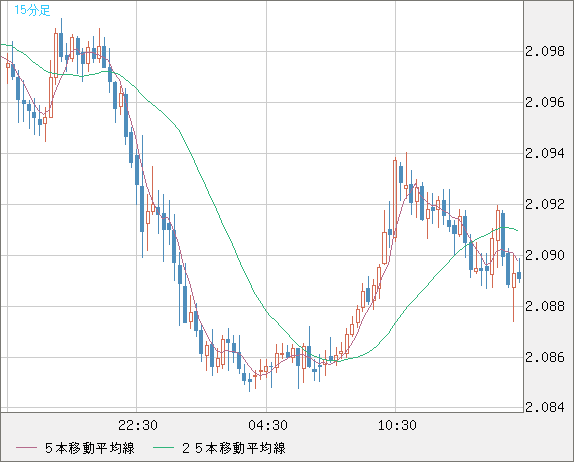Click the 10:30 time axis label
The image size is (574, 462).
click(397, 425)
